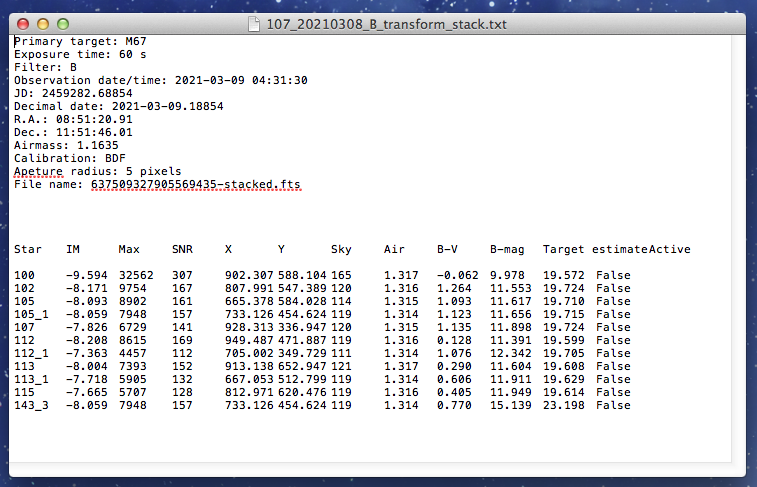Image resolution: width=757 pixels, height=487 pixels.
Task: Click the 'SNR' column header text
Action: point(181,249)
